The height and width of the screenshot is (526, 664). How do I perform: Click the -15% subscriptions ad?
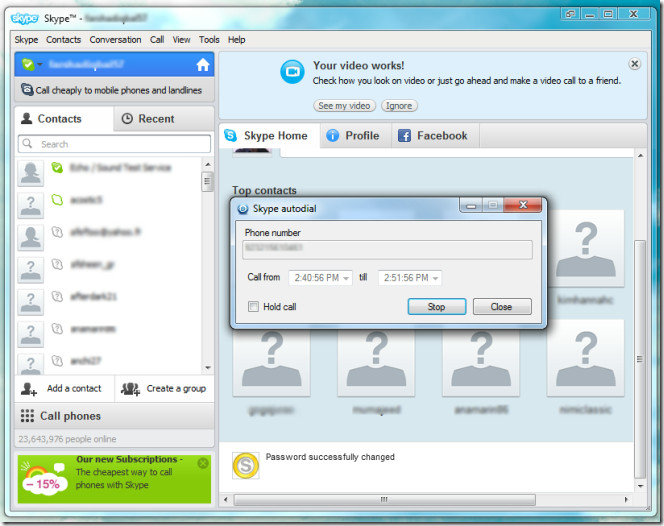114,479
